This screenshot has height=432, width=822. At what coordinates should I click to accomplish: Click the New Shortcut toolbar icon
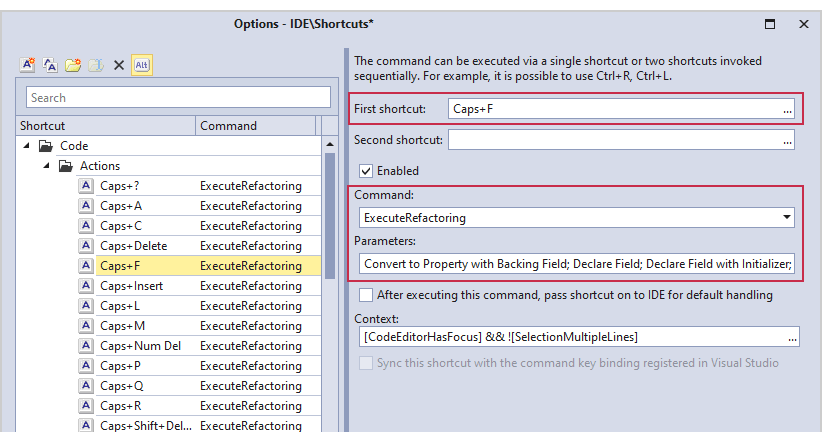(28, 65)
